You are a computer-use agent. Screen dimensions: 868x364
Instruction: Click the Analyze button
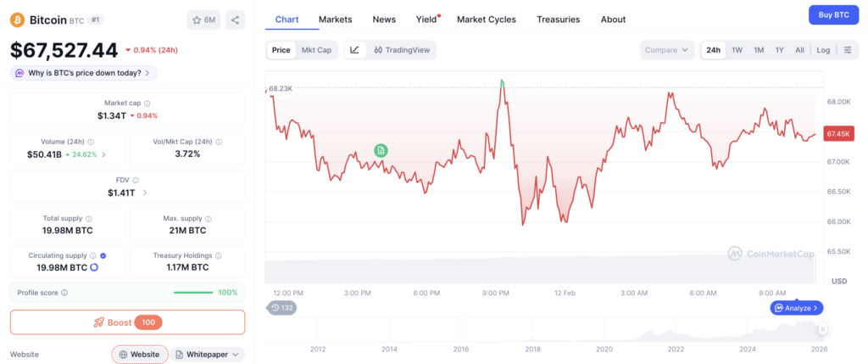tap(797, 307)
